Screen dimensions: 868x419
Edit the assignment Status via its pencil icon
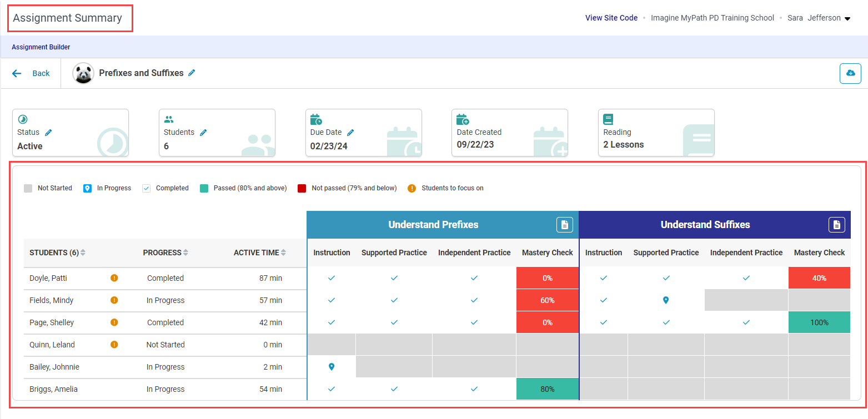(49, 132)
